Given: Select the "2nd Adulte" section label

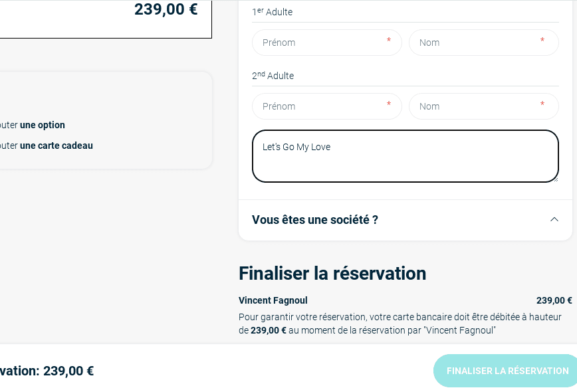Looking at the screenshot, I should pos(273,75).
